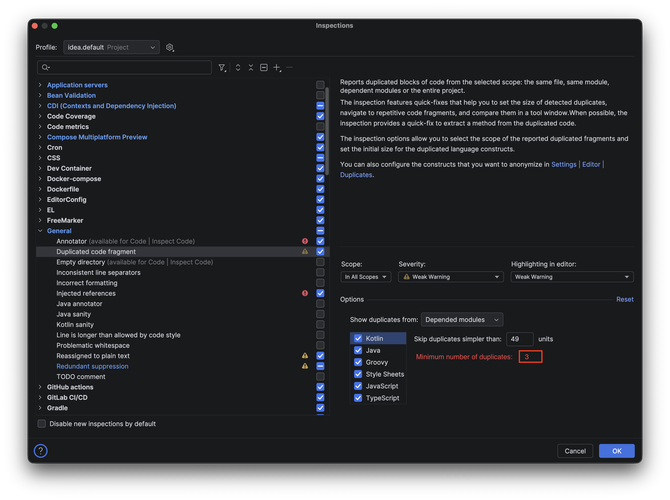Viewport: 670px width, 500px height.
Task: Open the help question mark button
Action: click(41, 451)
